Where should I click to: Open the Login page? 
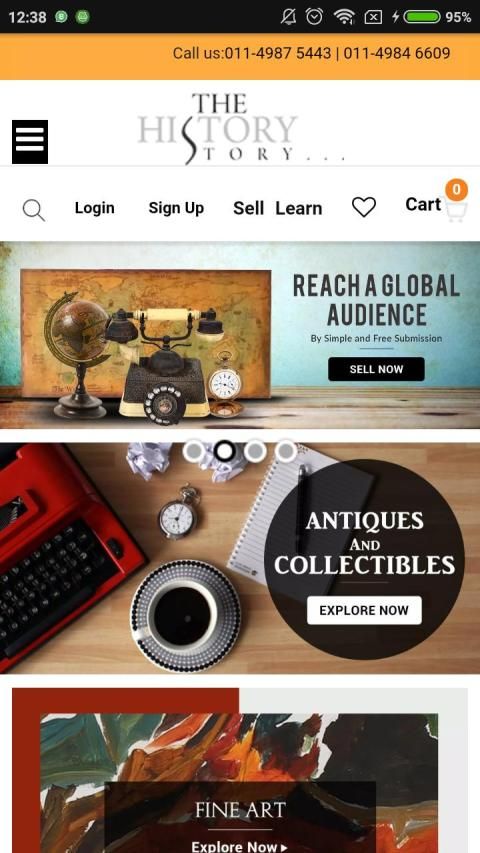(x=95, y=208)
